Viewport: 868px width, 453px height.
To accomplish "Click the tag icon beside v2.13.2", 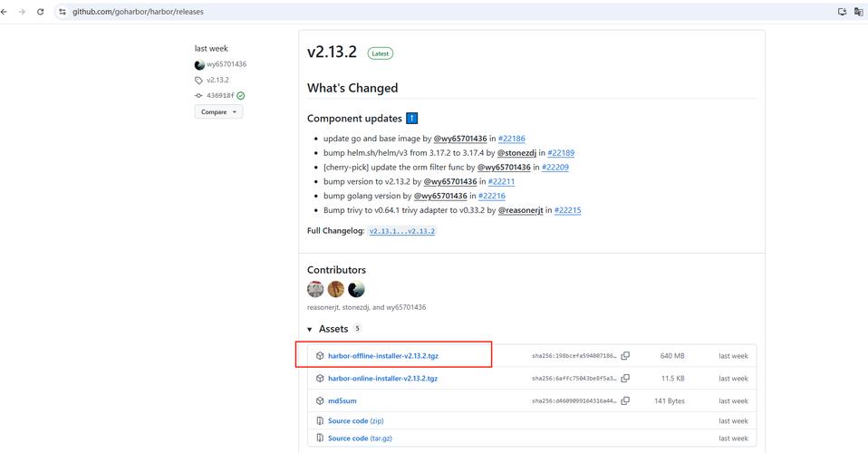I will [x=198, y=81].
